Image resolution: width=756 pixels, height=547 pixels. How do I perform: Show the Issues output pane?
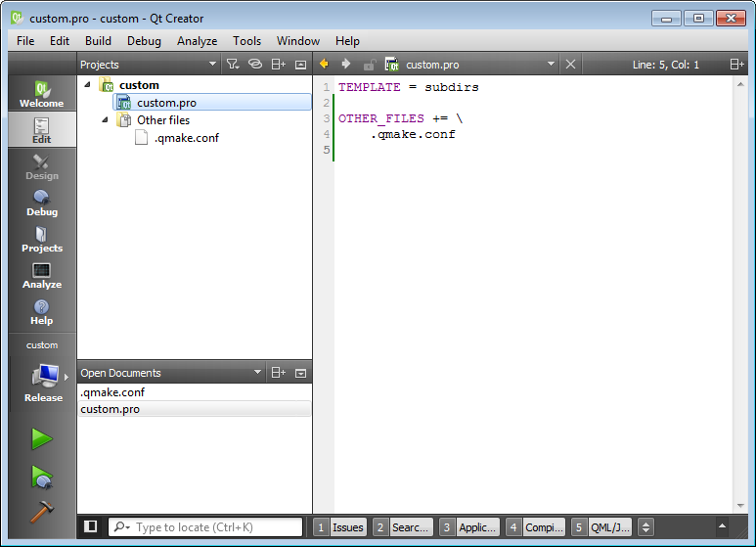coord(340,527)
